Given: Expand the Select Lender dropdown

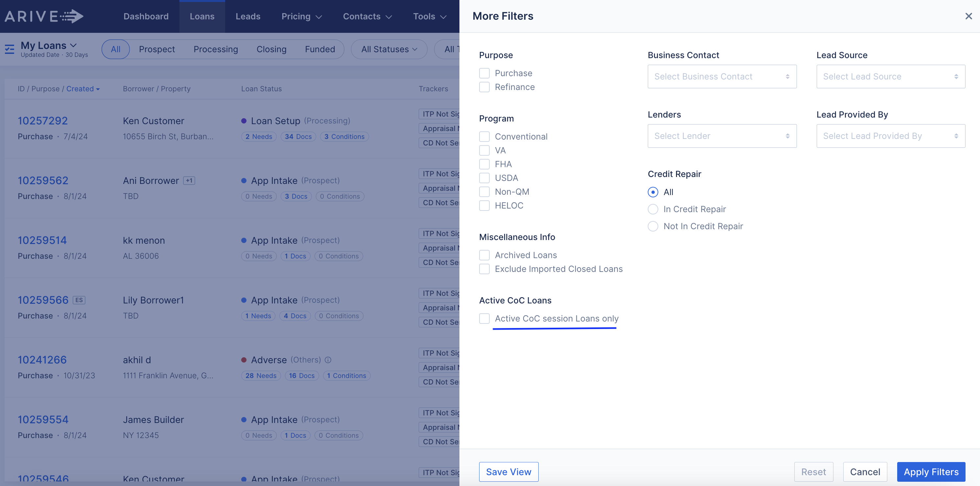Looking at the screenshot, I should 722,136.
